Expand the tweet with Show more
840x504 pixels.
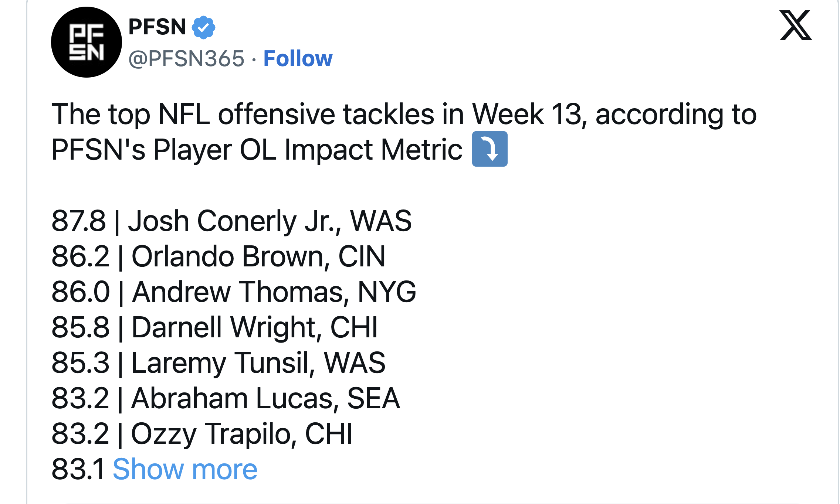coord(185,469)
